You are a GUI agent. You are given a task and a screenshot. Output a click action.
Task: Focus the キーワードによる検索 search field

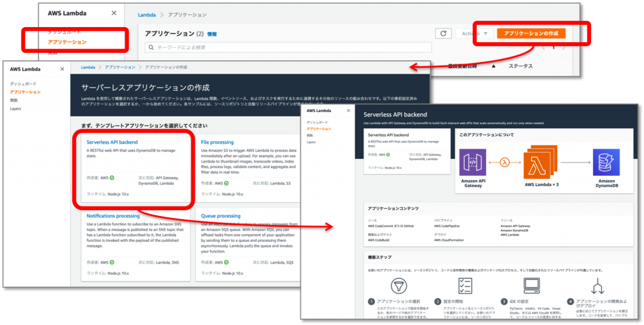coord(288,47)
